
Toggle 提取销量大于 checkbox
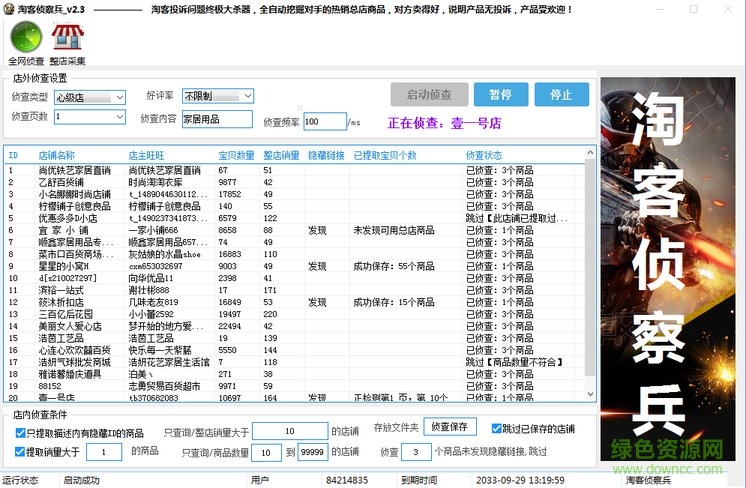(x=20, y=452)
